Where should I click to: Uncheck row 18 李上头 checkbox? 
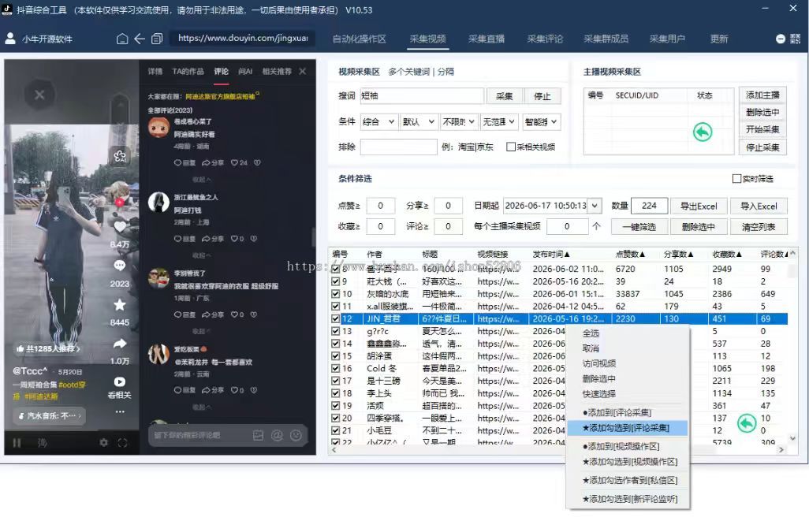335,392
